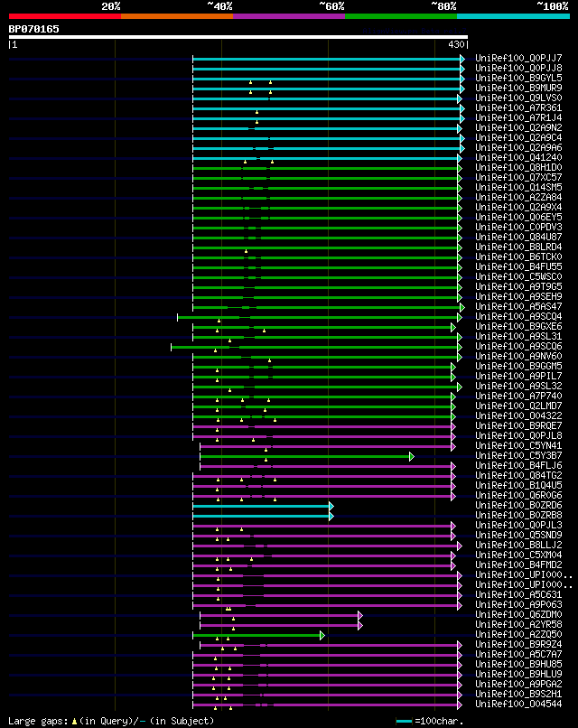Click the orange ~40% identity legend segment

click(x=177, y=16)
